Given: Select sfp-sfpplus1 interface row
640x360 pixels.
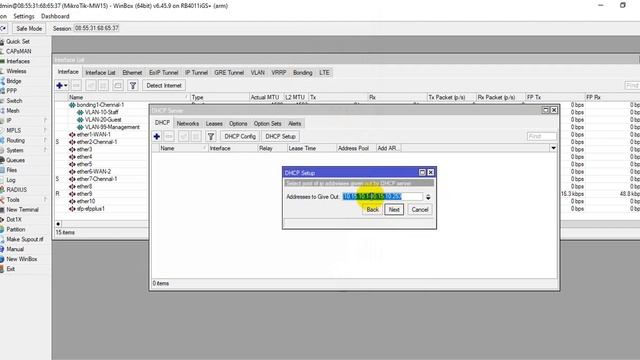Looking at the screenshot, I should pyautogui.click(x=91, y=209).
